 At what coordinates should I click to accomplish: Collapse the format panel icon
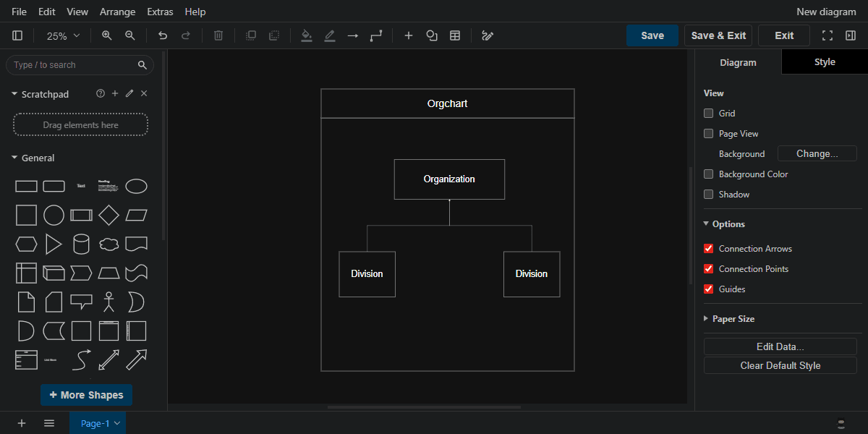pos(851,35)
